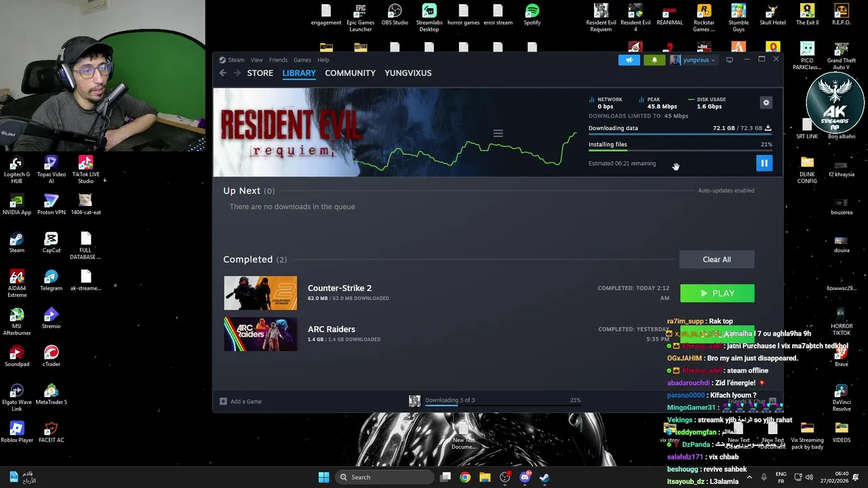Image resolution: width=868 pixels, height=488 pixels.
Task: Open the ENG FR language switcher
Action: coord(781,477)
